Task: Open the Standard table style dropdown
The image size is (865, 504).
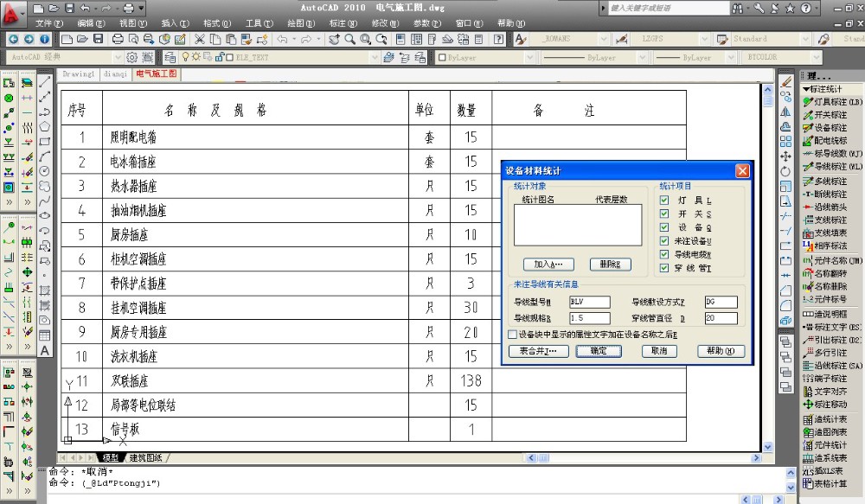Action: click(x=805, y=39)
